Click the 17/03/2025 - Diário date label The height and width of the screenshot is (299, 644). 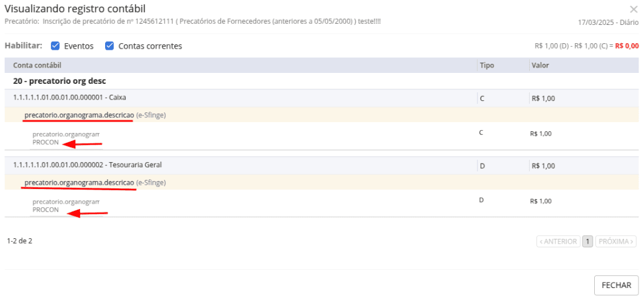[608, 22]
